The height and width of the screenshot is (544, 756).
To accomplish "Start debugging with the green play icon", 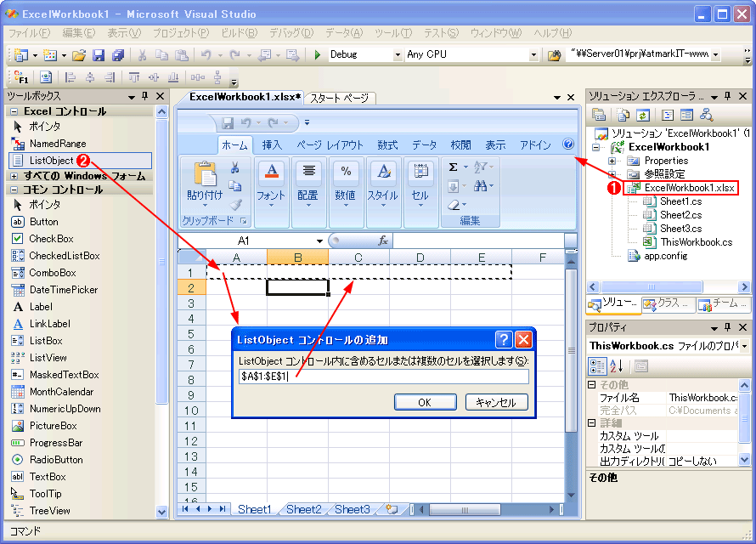I will tap(317, 54).
